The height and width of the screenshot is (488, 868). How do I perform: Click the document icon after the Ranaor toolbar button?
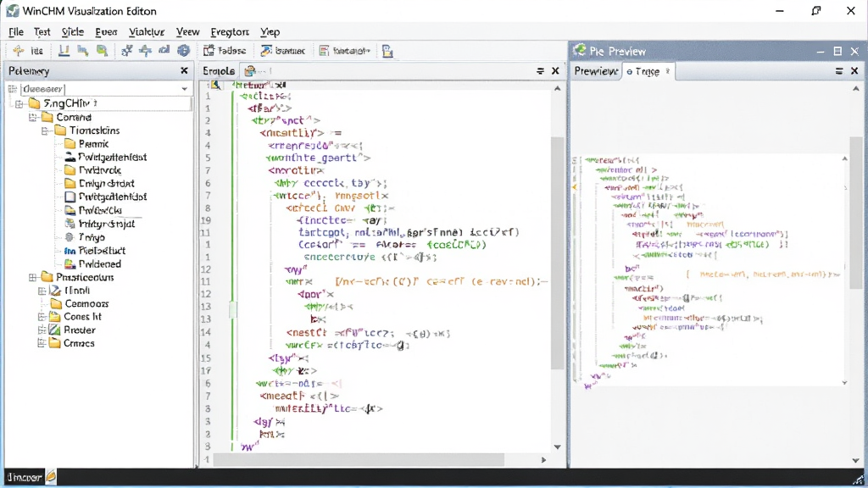387,51
